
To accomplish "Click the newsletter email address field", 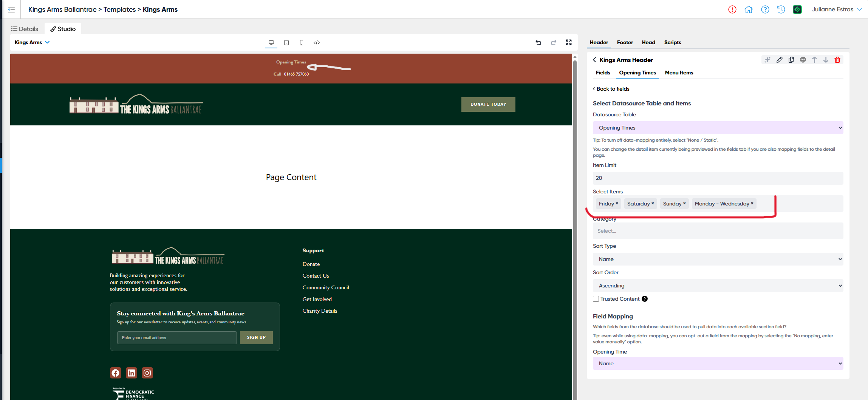I will click(177, 338).
